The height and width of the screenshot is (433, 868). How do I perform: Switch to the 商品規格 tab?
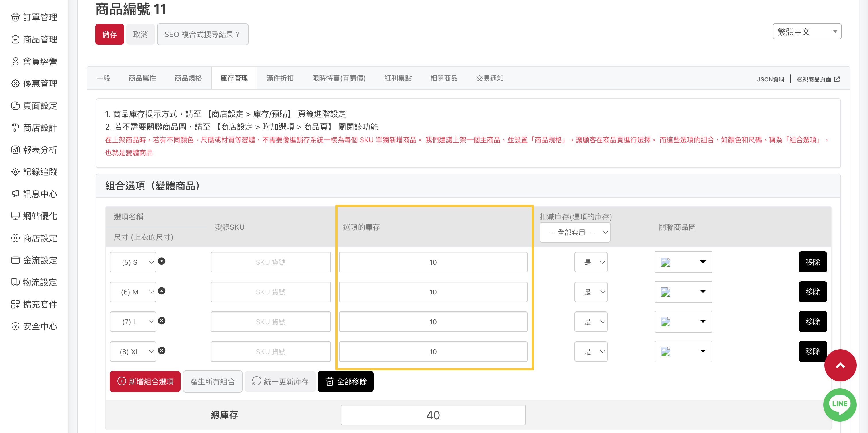tap(188, 78)
